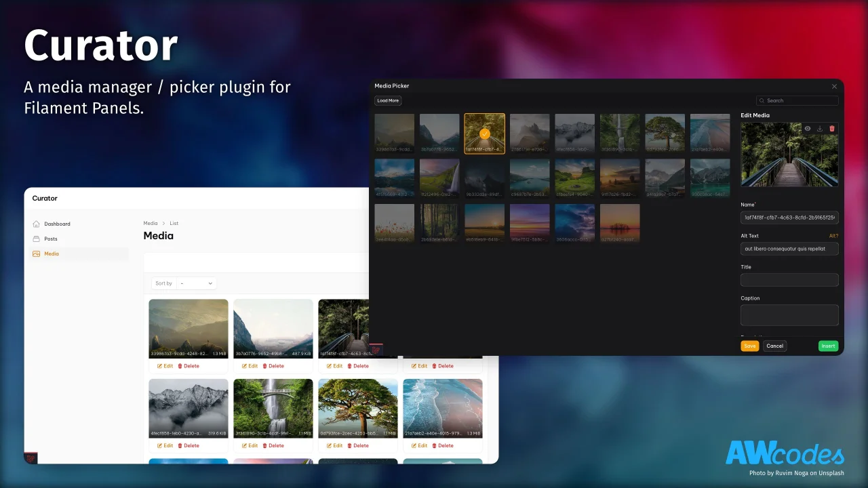This screenshot has width=868, height=488.
Task: Select the Media sidebar photo icon
Action: 38,253
